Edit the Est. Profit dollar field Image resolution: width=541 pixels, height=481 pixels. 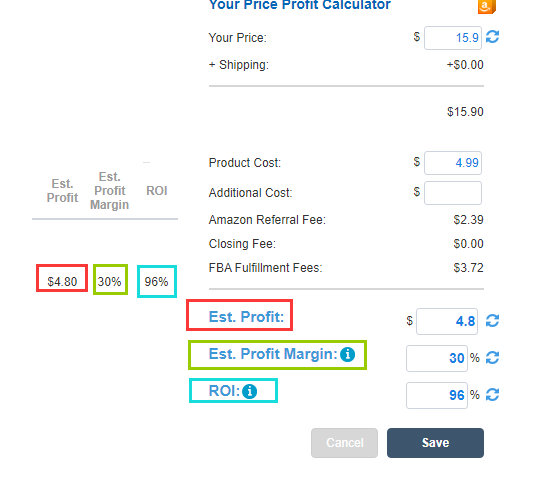click(x=447, y=321)
